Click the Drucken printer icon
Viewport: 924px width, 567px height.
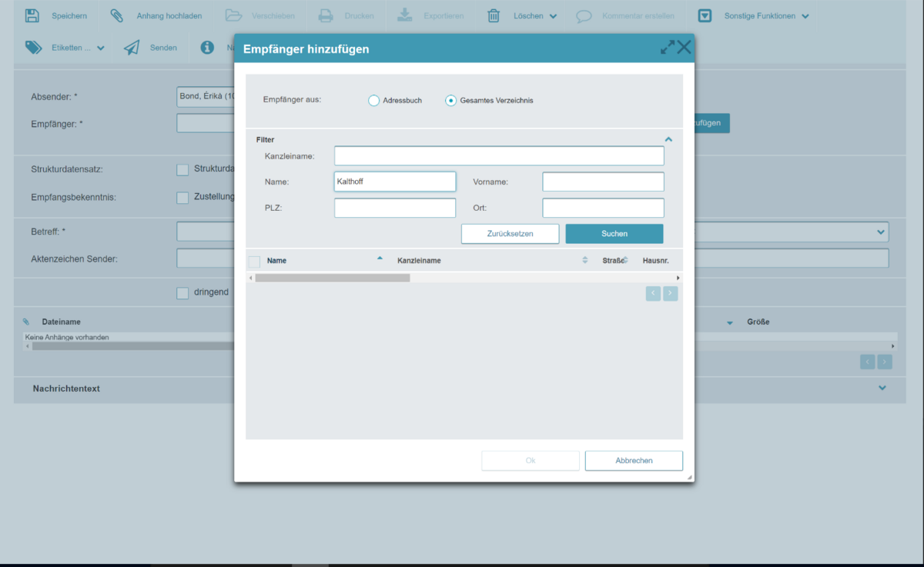(x=326, y=15)
